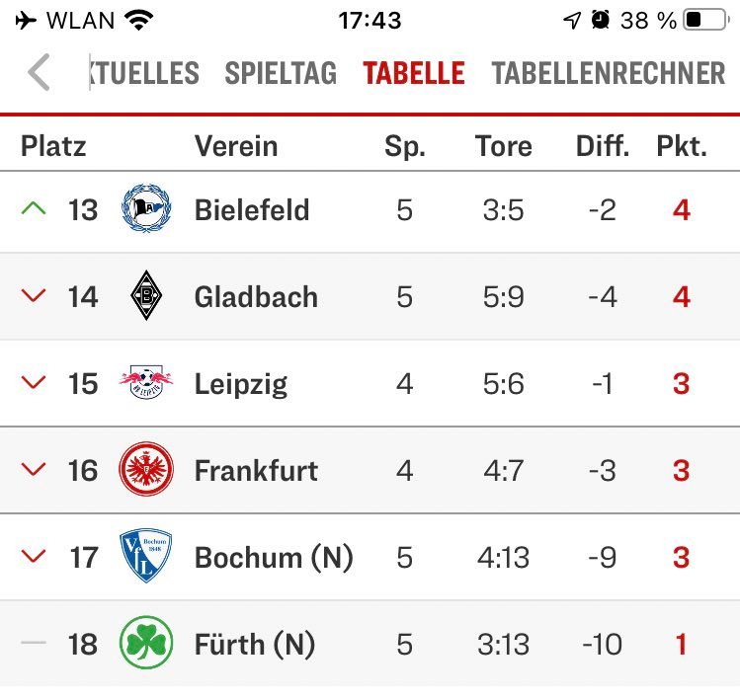Tap the VfL Bochum crest
The width and height of the screenshot is (740, 700).
tap(146, 557)
